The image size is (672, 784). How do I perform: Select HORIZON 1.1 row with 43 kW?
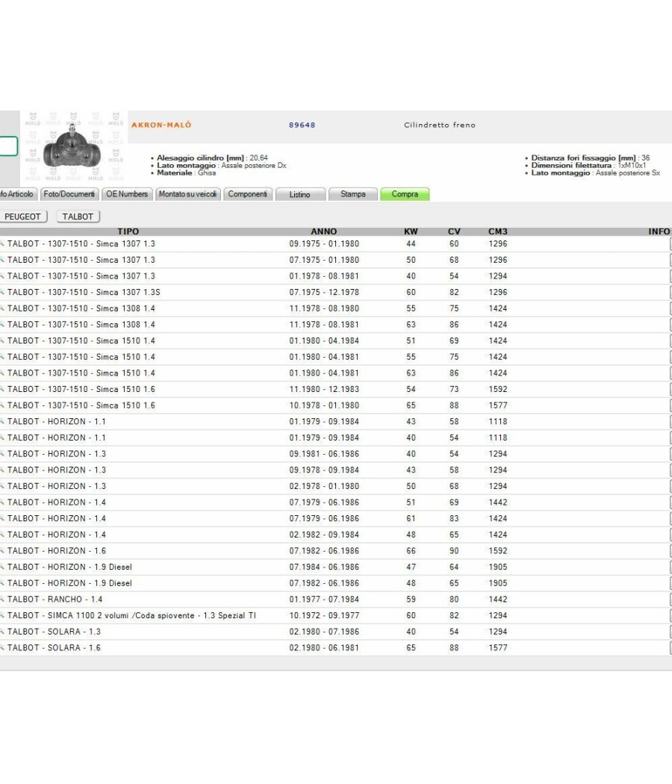click(x=335, y=422)
